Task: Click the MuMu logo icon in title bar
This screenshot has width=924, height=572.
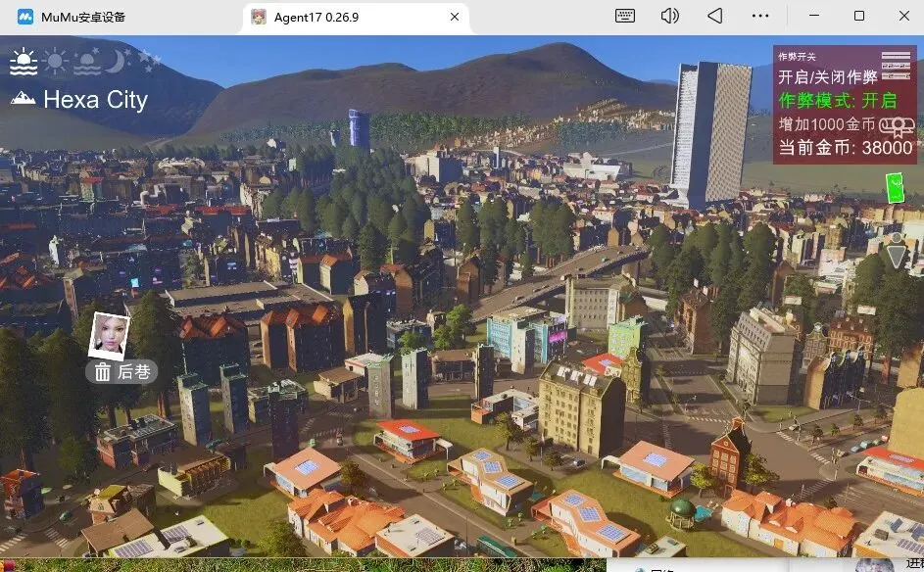Action: (x=25, y=17)
